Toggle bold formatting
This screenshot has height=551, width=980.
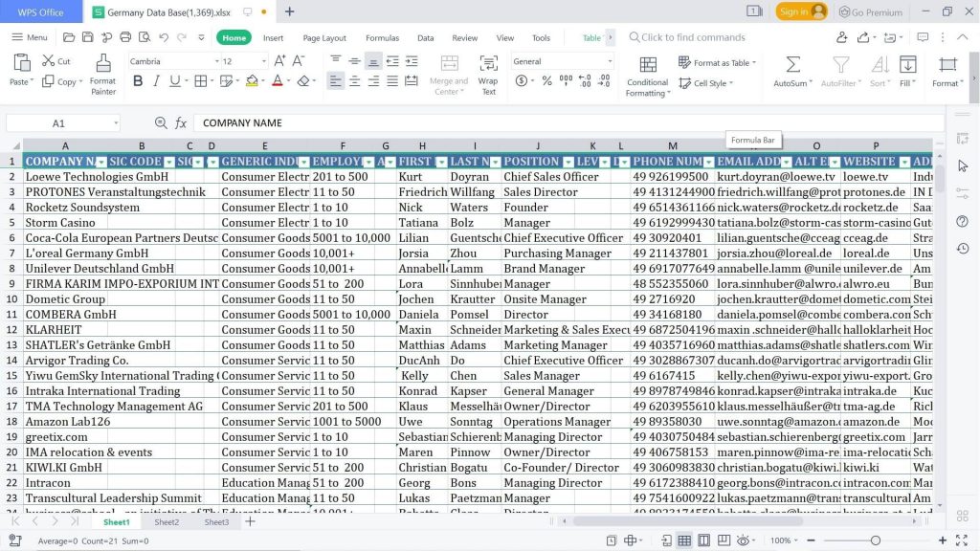click(138, 81)
